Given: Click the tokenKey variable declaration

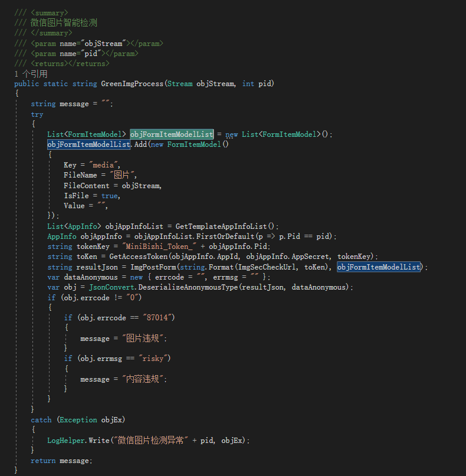Looking at the screenshot, I should [x=93, y=246].
